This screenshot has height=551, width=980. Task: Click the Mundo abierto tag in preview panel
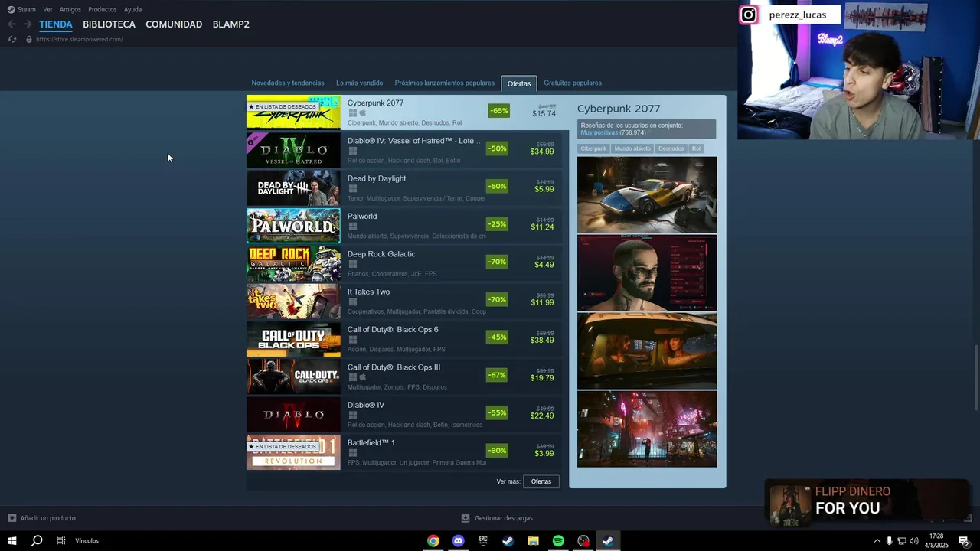pos(632,148)
